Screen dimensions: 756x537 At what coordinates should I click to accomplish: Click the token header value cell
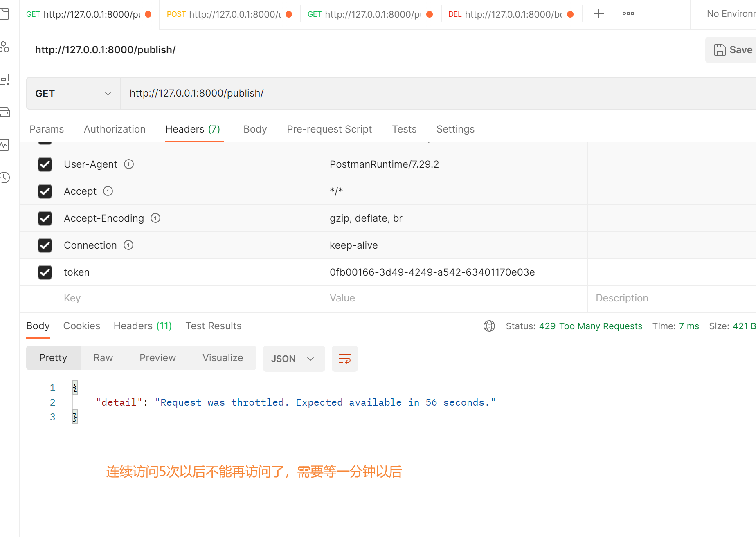click(x=454, y=272)
